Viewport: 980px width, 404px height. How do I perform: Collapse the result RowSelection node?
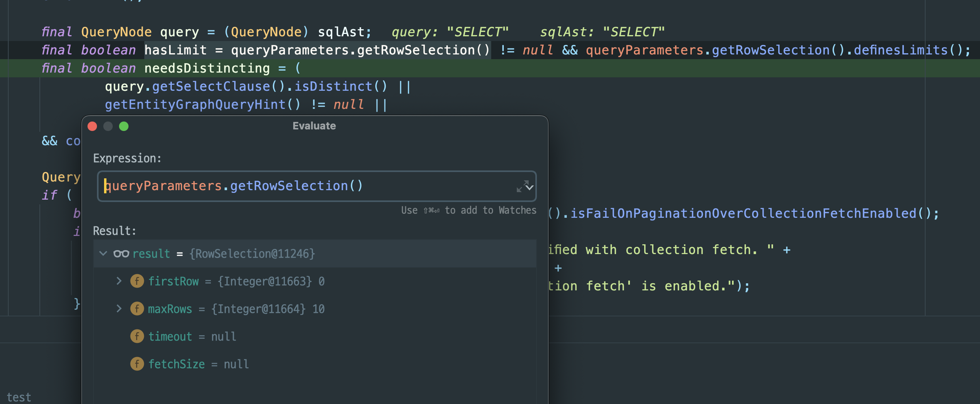pos(103,253)
